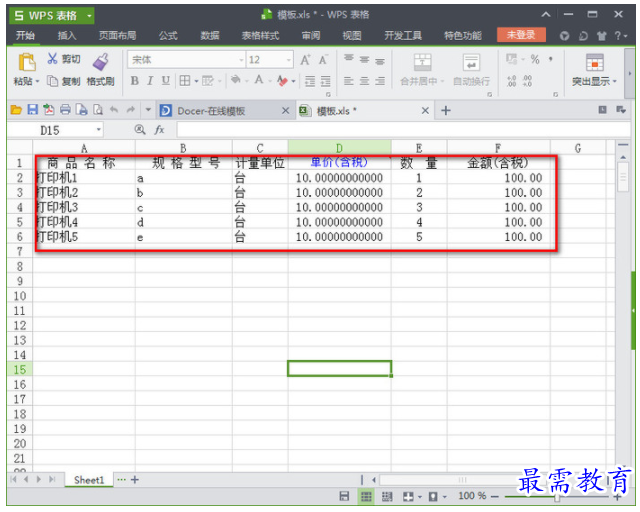Open the 视图 ribbon tab

point(352,36)
